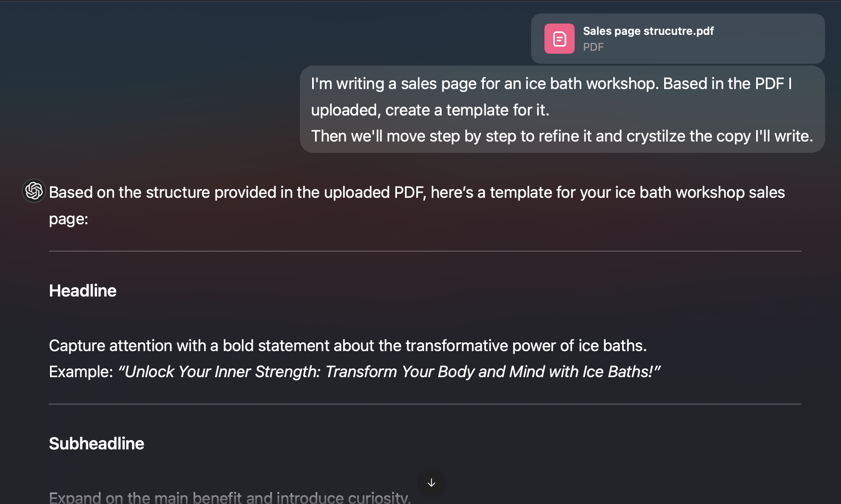
Task: Click the empty right side of the attachment card
Action: coord(773,39)
